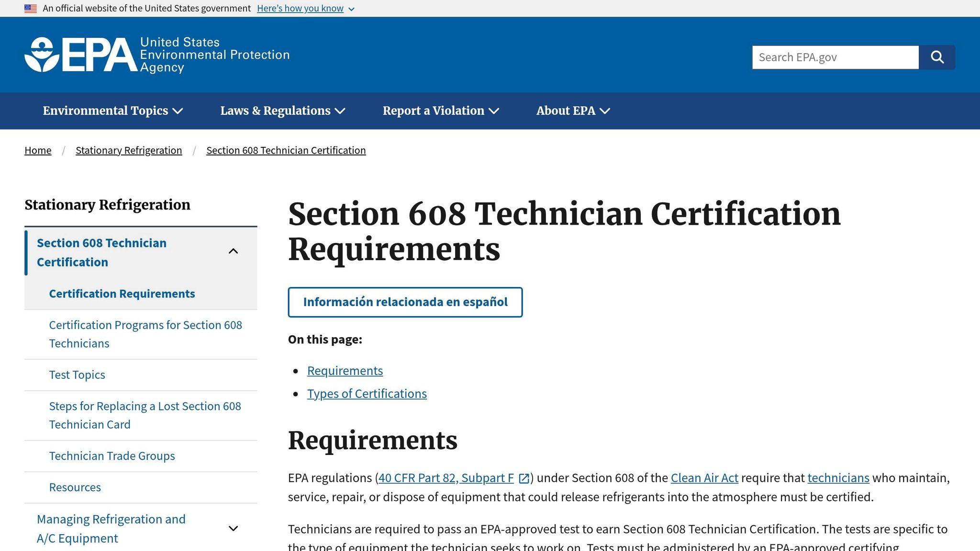Open Stationary Refrigeration breadcrumb link
The width and height of the screenshot is (980, 551).
click(x=129, y=150)
